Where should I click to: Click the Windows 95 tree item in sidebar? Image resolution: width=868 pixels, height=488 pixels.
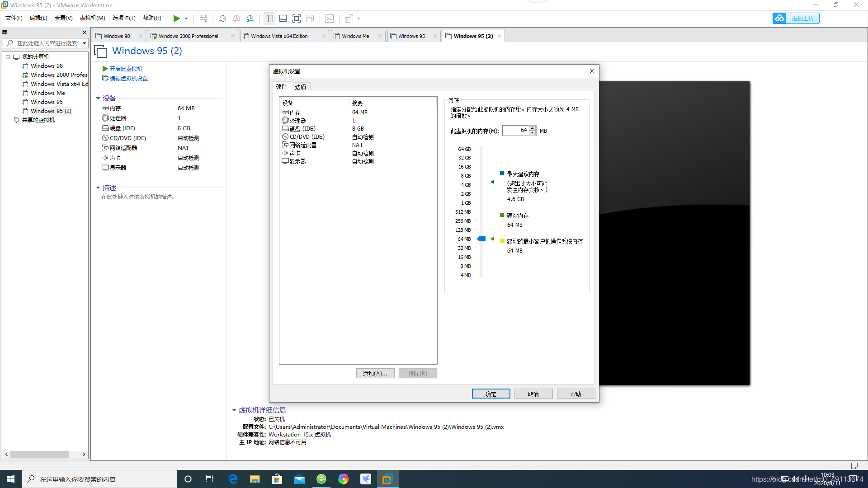(x=47, y=101)
